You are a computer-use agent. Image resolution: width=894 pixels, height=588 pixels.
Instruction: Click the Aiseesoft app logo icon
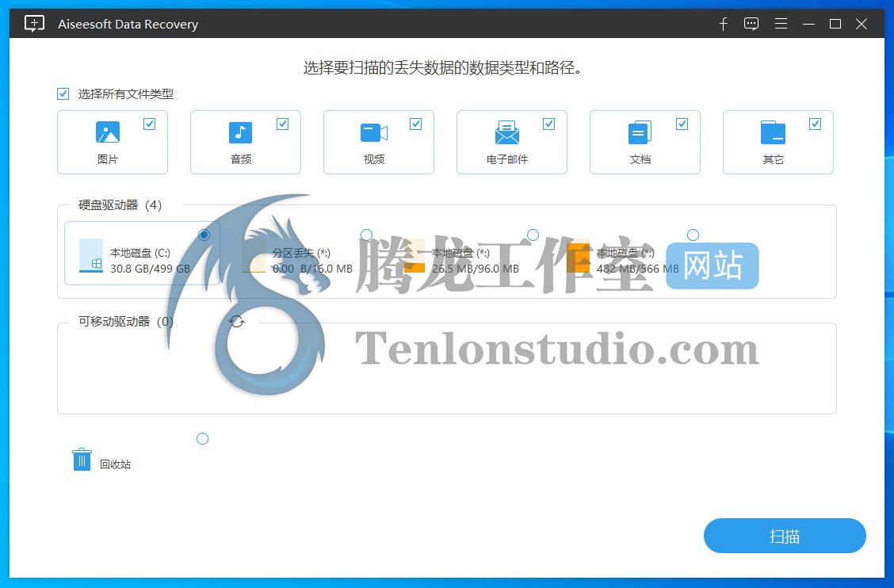pyautogui.click(x=34, y=24)
